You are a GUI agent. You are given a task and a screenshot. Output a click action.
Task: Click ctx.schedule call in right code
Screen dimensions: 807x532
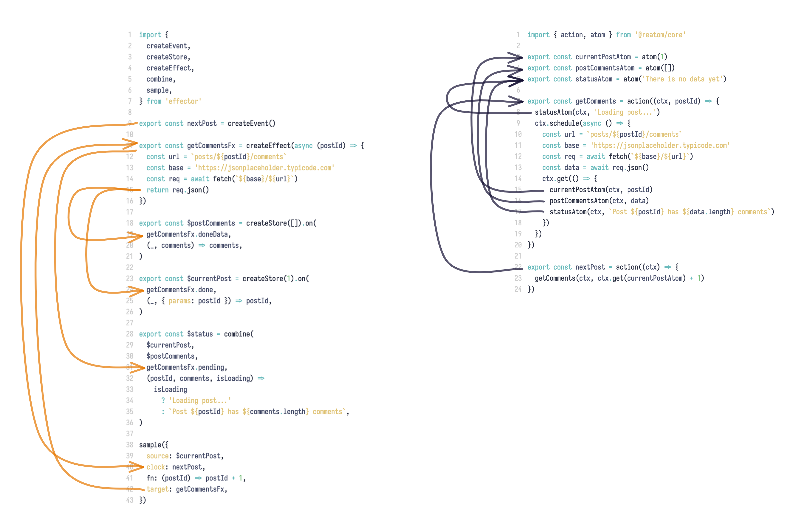pos(557,123)
